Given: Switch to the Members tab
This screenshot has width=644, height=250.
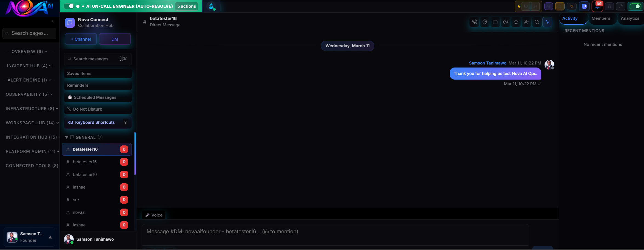Looking at the screenshot, I should click(x=602, y=18).
